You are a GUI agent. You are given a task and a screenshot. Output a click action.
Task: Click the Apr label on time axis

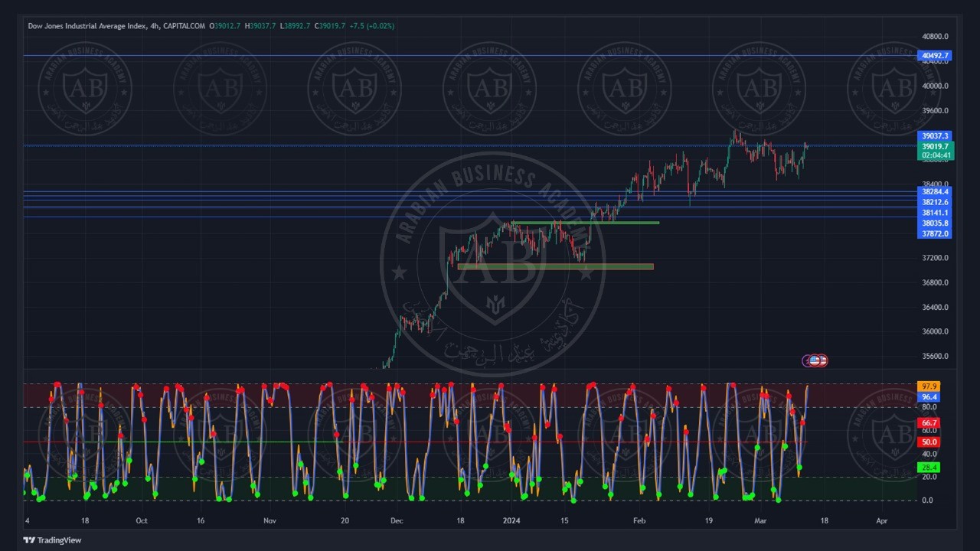coord(881,520)
